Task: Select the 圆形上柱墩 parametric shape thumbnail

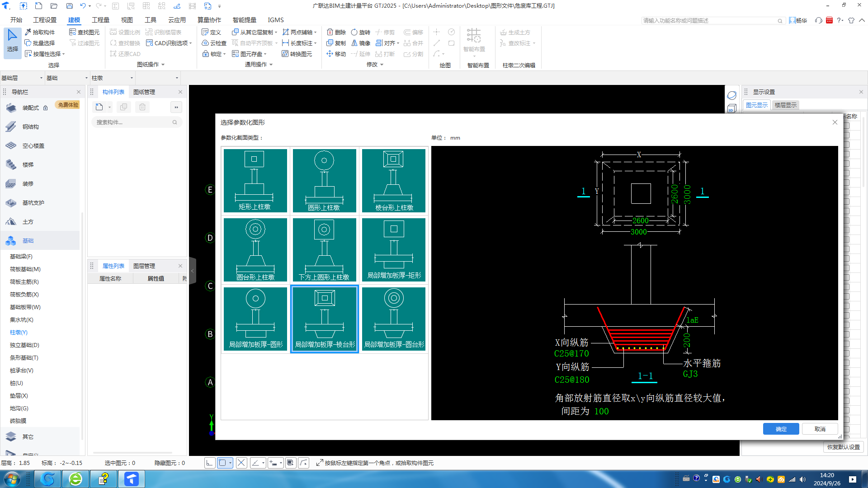Action: [324, 181]
